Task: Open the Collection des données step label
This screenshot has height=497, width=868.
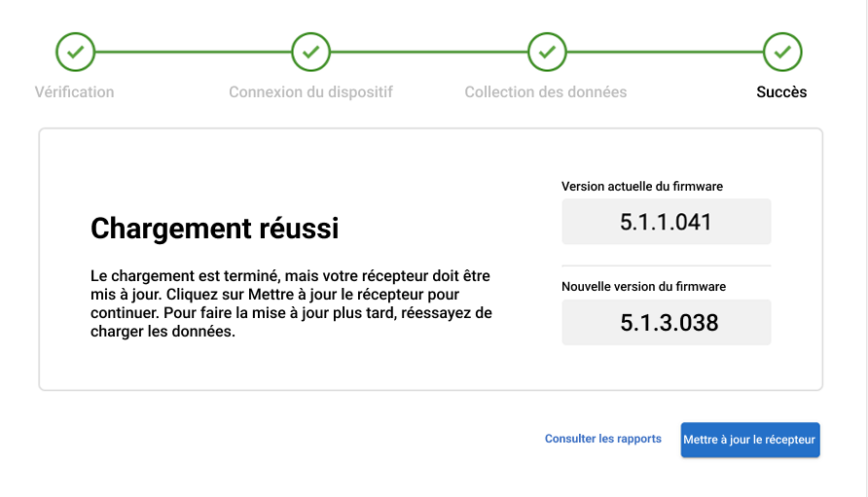Action: (x=546, y=92)
